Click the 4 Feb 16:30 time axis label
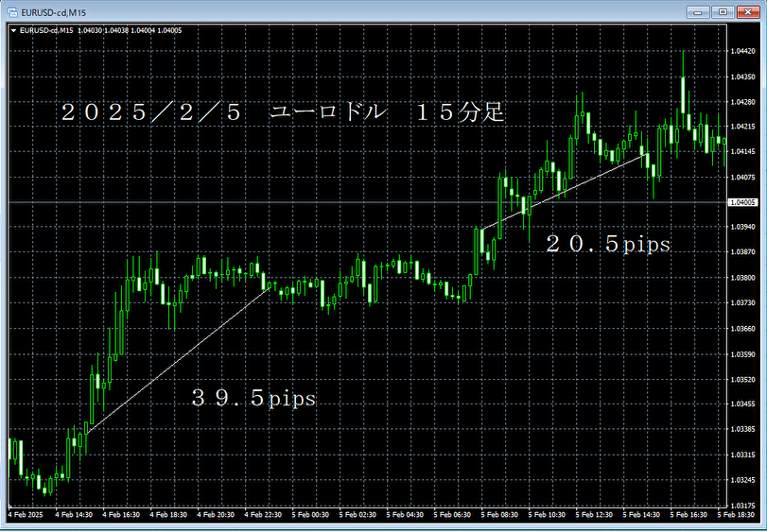Viewport: 767px width, 532px height. [123, 516]
